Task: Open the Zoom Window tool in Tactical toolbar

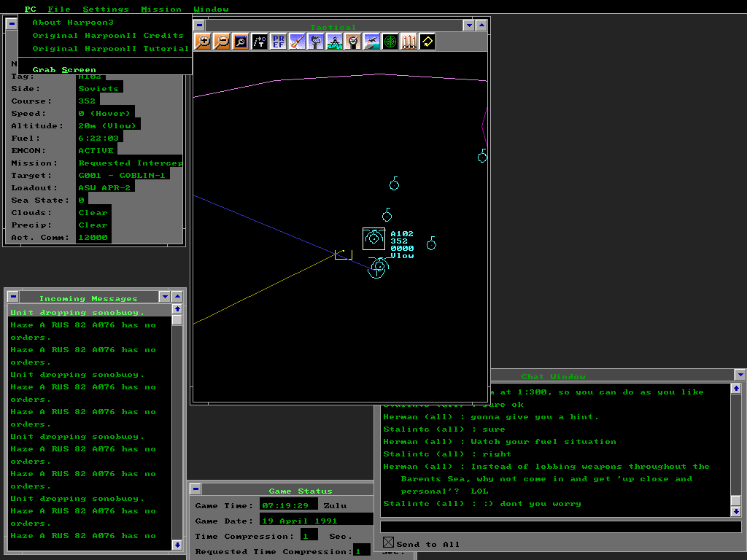Action: pyautogui.click(x=241, y=42)
